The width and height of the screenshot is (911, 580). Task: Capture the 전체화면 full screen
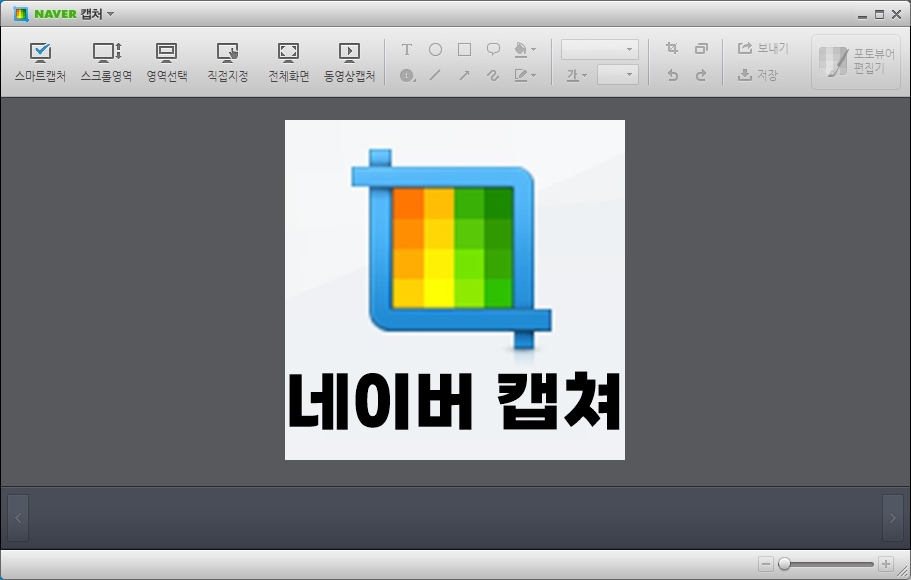(x=289, y=62)
